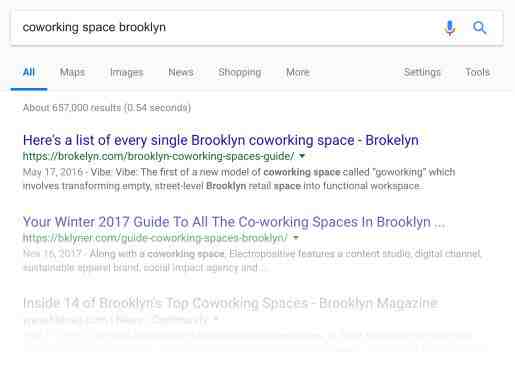Screen dimensions: 515x379
Task: Expand the dropdown arrow beside bklyner.com URL
Action: point(296,238)
